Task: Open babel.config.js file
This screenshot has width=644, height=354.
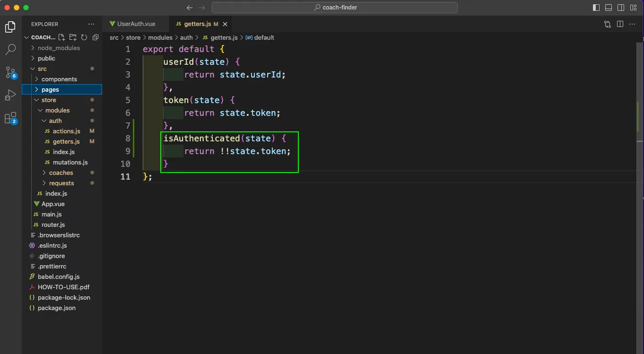Action: tap(62, 276)
